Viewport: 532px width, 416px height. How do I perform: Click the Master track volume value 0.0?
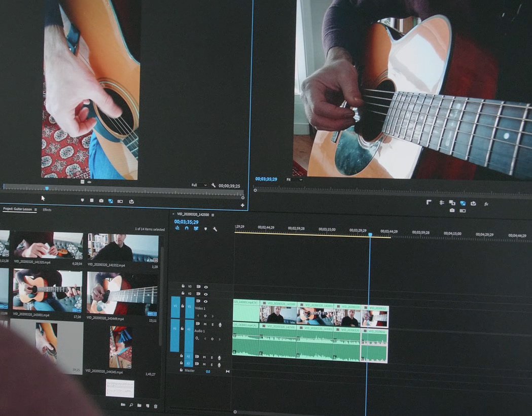(208, 371)
